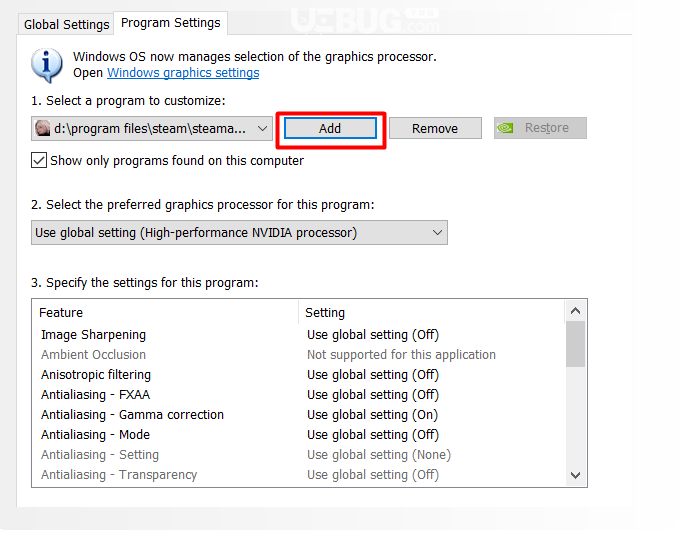Switch to Global Settings tab
Viewport: 699px width, 537px height.
[x=66, y=24]
